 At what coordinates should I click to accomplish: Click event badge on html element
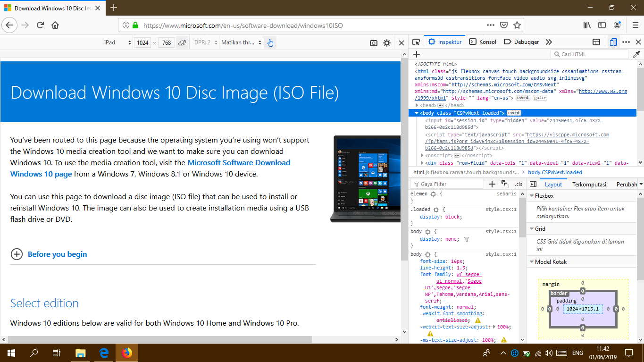coord(523,98)
